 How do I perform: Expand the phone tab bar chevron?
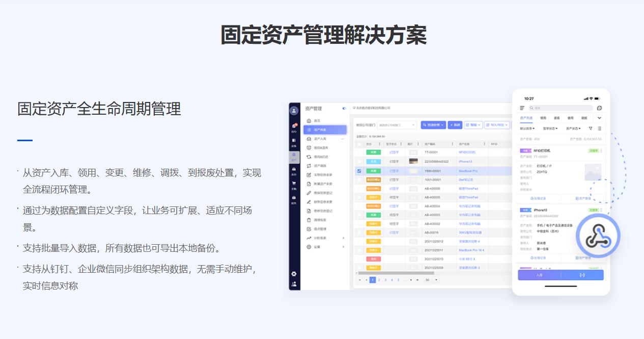click(599, 118)
